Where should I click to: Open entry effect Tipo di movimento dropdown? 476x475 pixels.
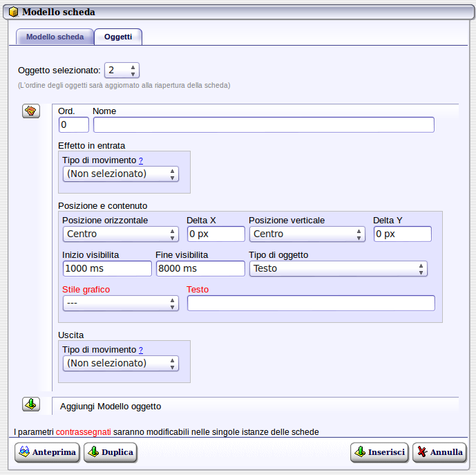(120, 174)
